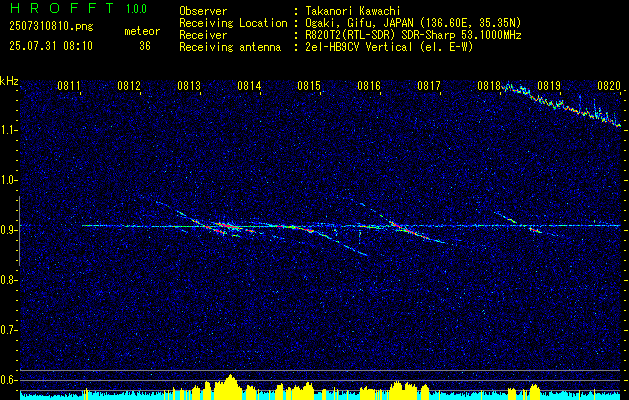The image size is (629, 400).
Task: Click the 0819 time marker
Action: click(549, 85)
